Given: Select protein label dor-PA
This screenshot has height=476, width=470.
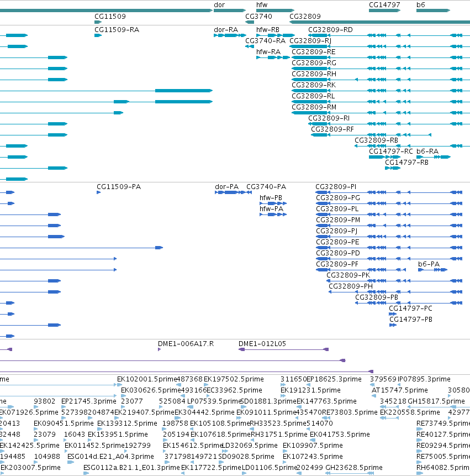Looking at the screenshot, I should click(x=227, y=187).
